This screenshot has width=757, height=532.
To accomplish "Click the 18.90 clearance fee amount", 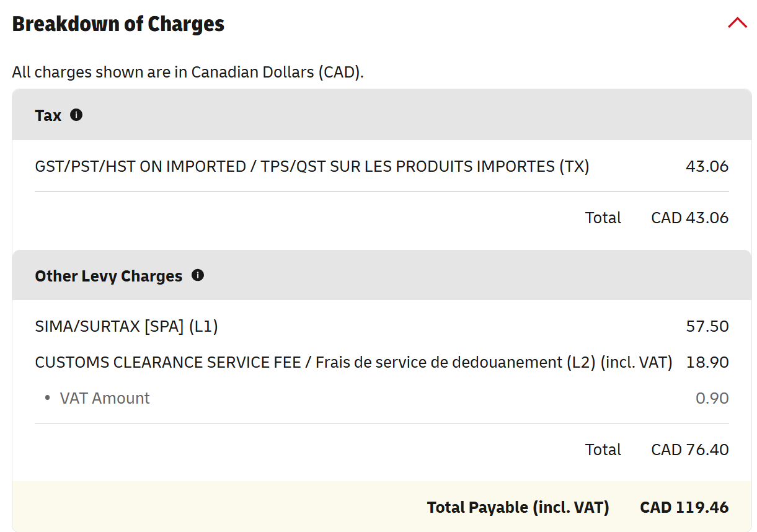I will [x=707, y=362].
